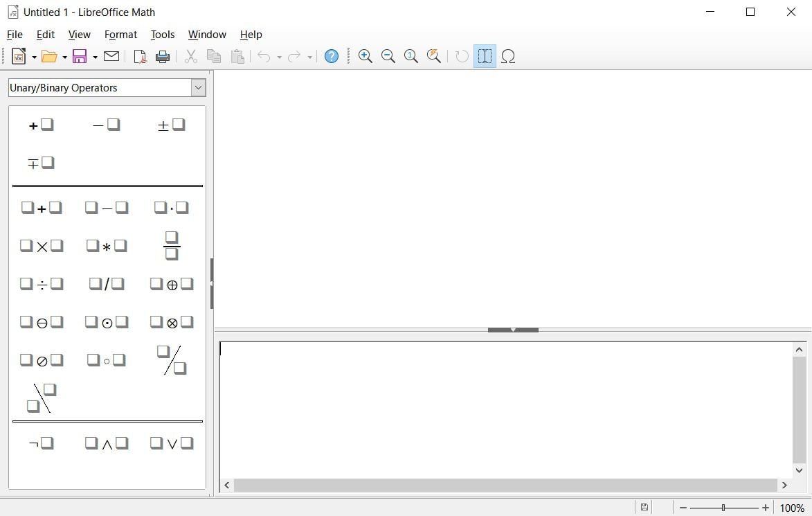Select the Show All zoom option
Image resolution: width=812 pixels, height=516 pixels.
(x=433, y=56)
